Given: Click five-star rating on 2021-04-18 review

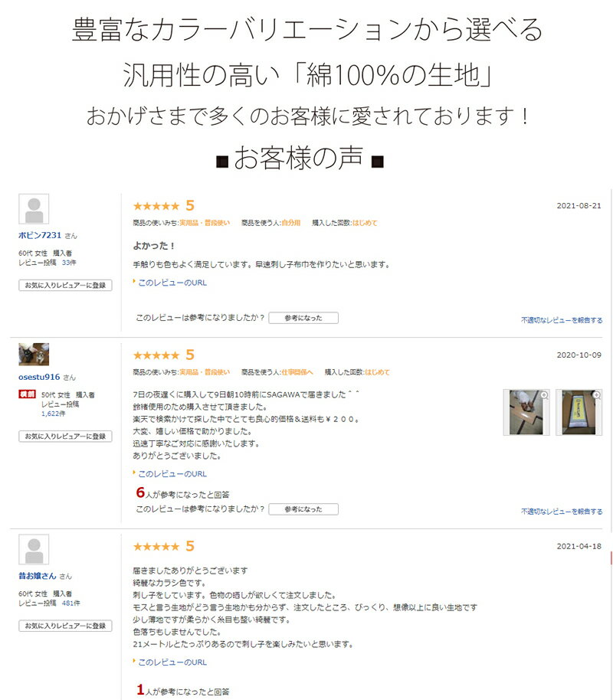Looking at the screenshot, I should tap(156, 546).
